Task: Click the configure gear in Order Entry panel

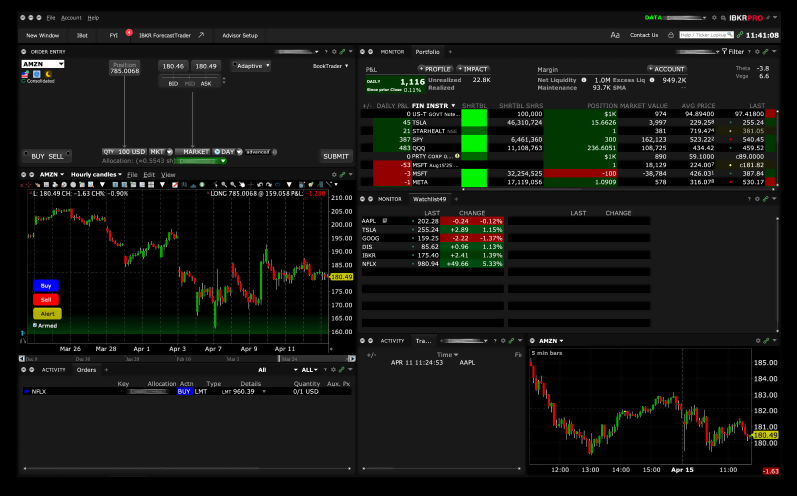Action: coord(334,52)
